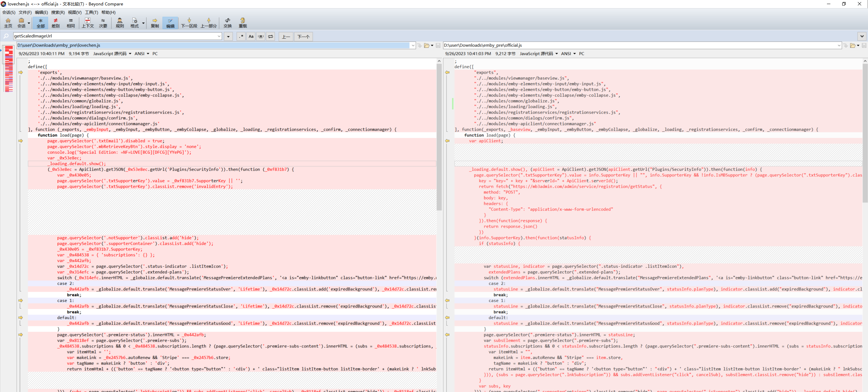Viewport: 868px width, 392px height.
Task: Click the magnifier search icon
Action: 6,36
